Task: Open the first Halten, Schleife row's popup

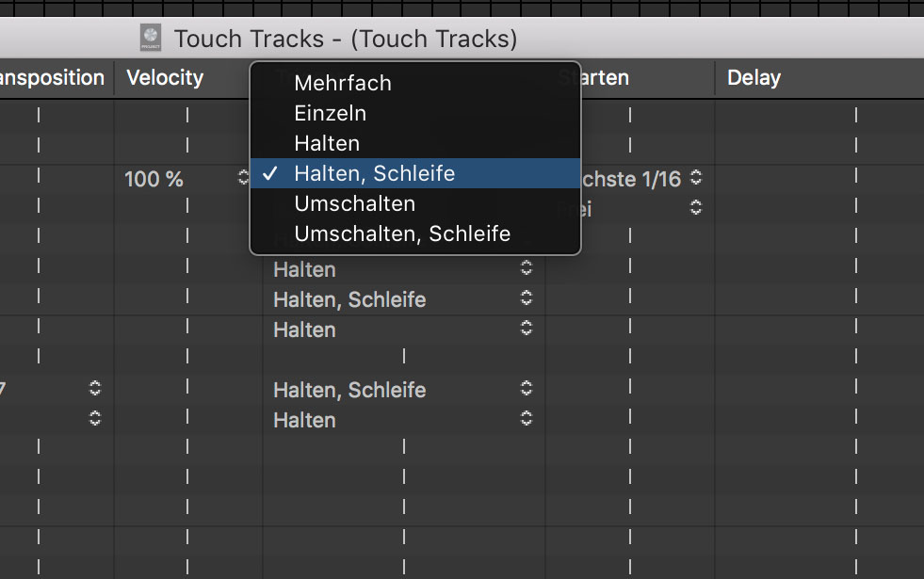Action: [x=527, y=298]
